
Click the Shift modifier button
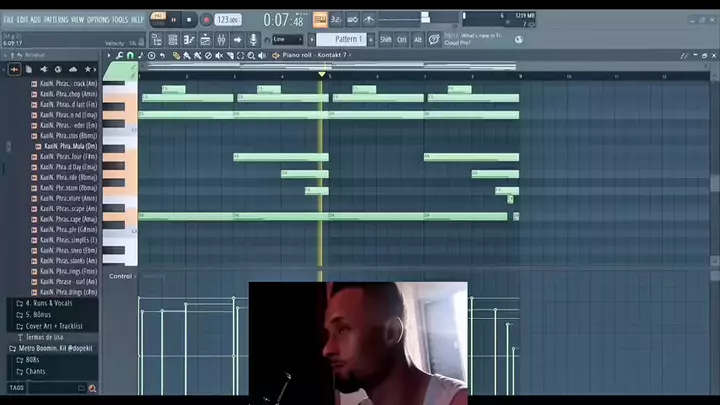[386, 40]
